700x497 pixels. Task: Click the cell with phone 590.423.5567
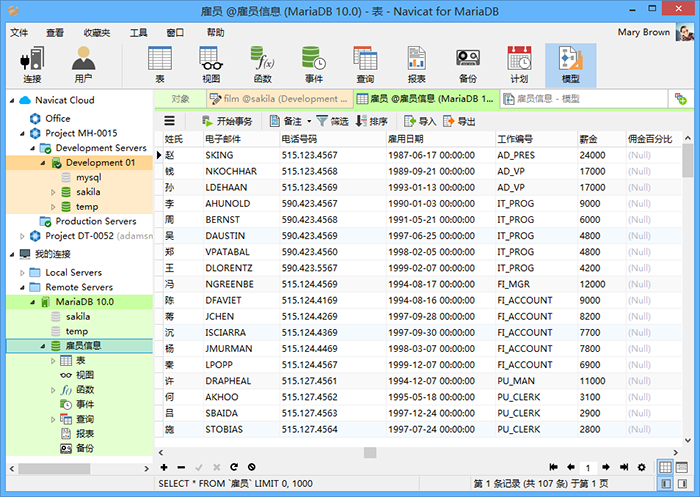click(x=333, y=268)
